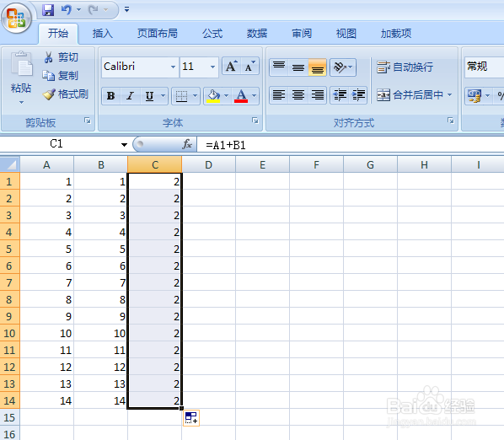Toggle bottom vertical alignment
This screenshot has width=504, height=440.
[x=317, y=67]
